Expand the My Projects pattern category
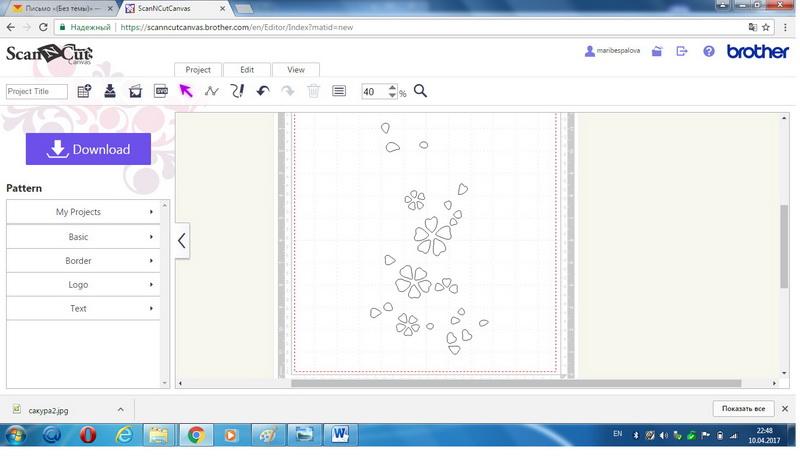The width and height of the screenshot is (800, 456). (x=83, y=212)
